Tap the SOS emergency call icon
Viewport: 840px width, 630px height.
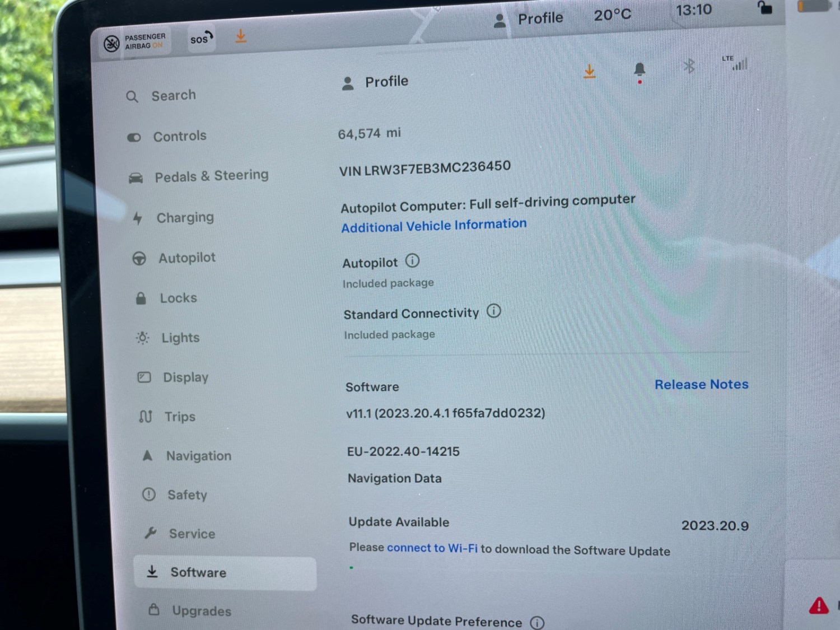click(x=201, y=39)
